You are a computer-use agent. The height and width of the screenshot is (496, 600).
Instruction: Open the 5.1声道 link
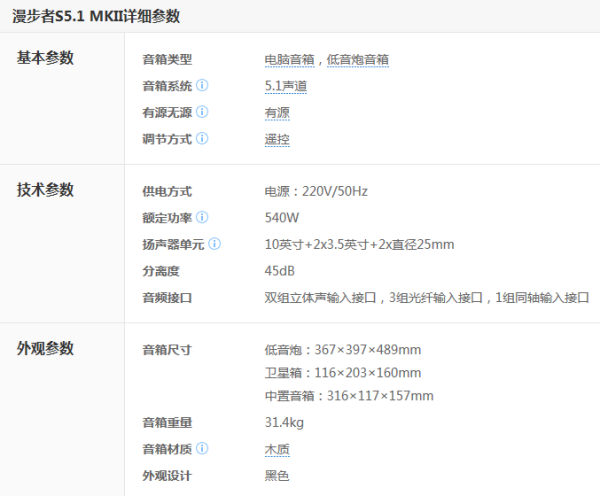286,86
